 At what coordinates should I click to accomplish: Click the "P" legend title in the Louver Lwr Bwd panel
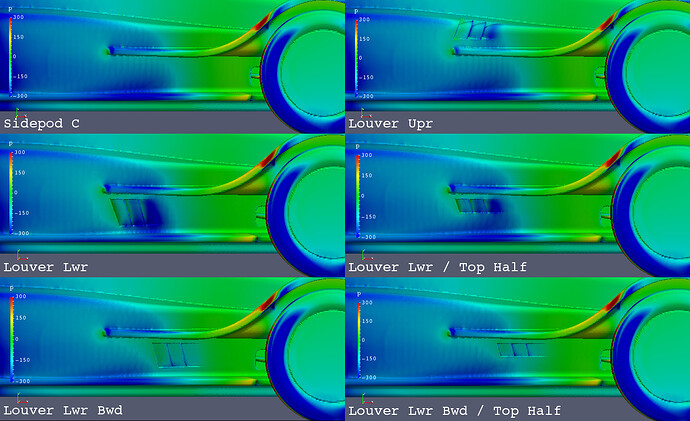click(11, 289)
